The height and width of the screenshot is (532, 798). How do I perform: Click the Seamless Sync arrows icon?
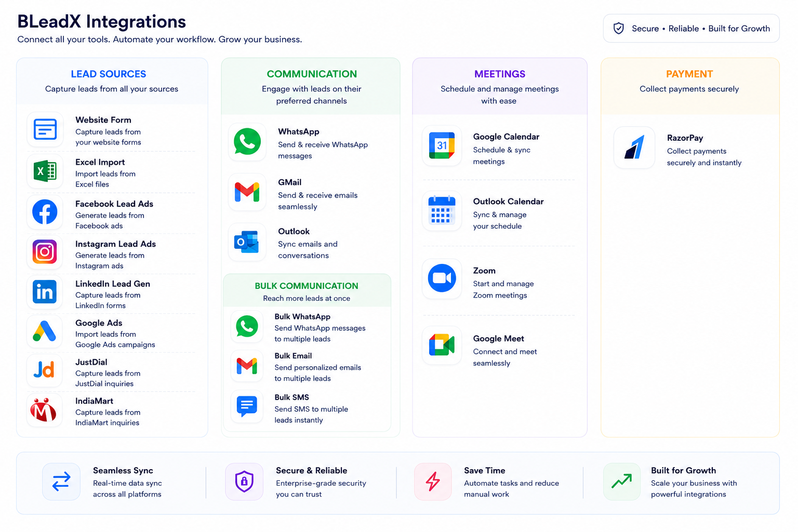61,482
